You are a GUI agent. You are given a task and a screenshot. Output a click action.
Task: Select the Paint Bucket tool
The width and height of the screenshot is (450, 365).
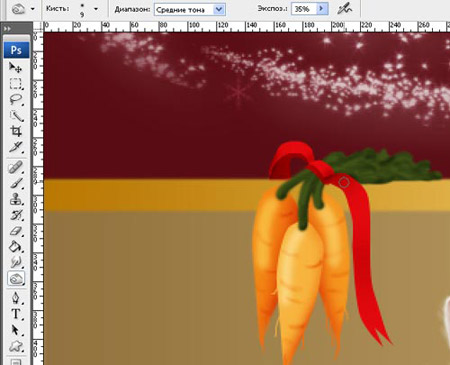[16, 247]
